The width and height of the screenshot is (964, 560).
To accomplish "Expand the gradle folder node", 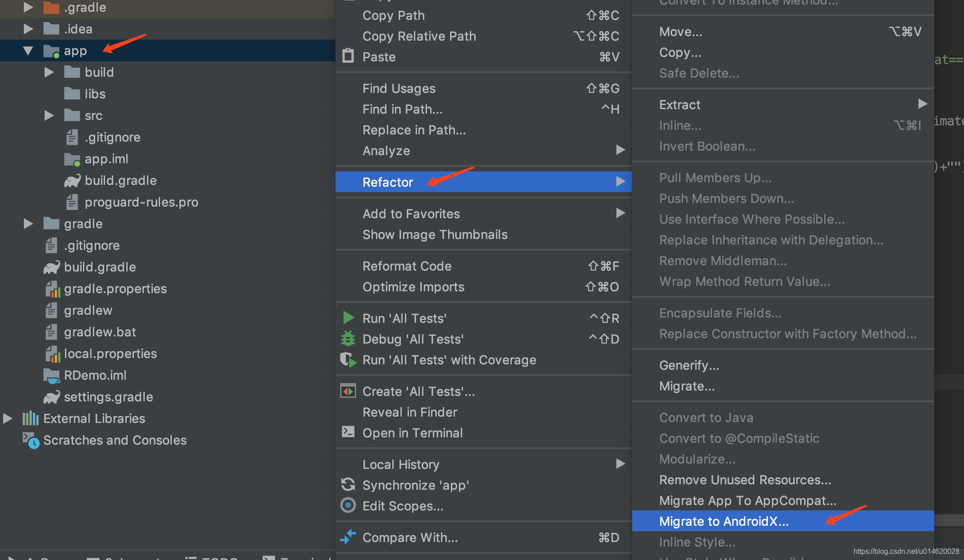I will (28, 224).
